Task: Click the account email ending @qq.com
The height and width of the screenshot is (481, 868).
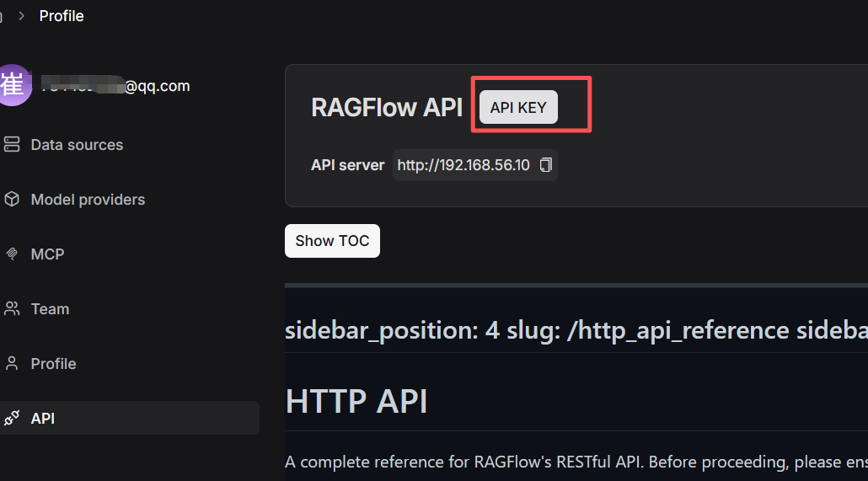Action: click(x=115, y=86)
